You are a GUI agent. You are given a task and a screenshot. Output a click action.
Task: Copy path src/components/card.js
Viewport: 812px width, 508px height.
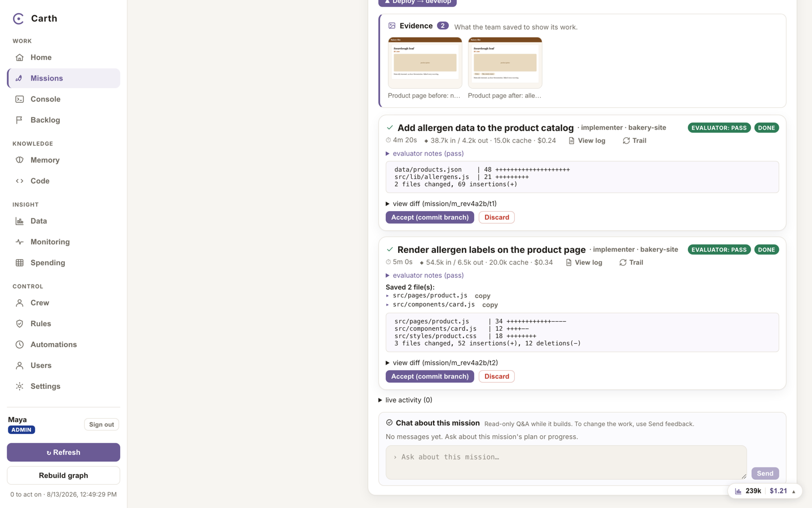tap(490, 305)
